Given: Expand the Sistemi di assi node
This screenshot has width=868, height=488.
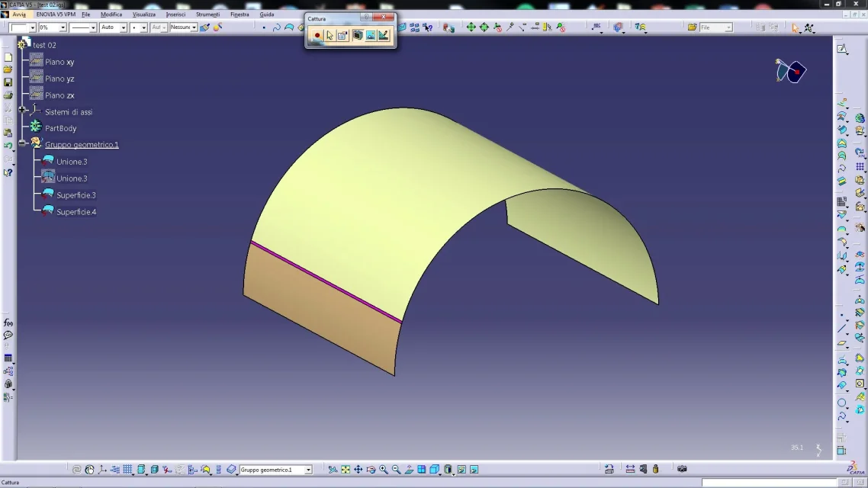Looking at the screenshot, I should (23, 110).
